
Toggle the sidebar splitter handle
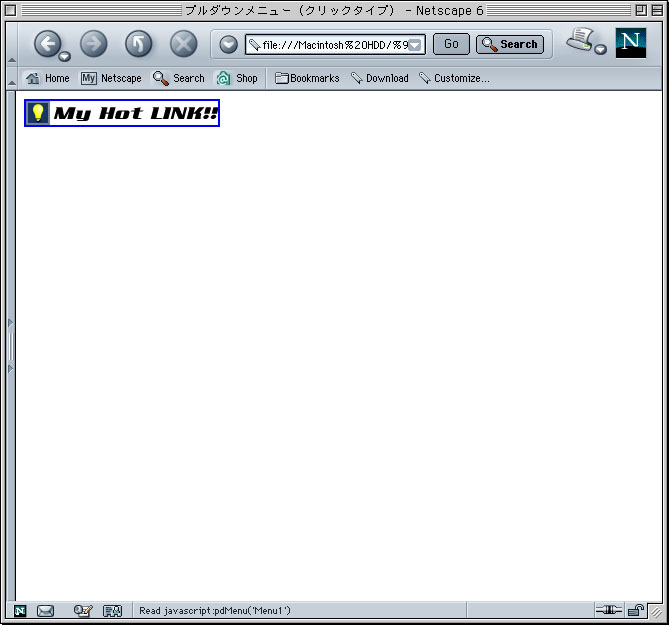tap(11, 346)
